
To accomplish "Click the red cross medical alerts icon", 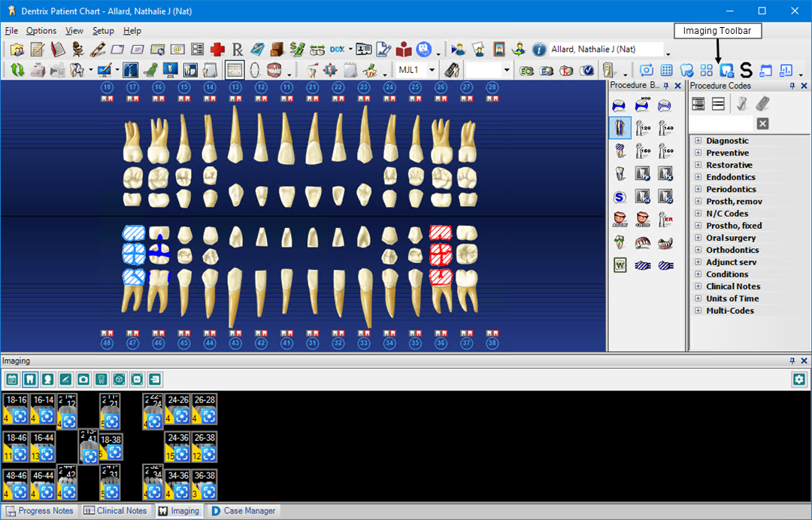I will pyautogui.click(x=217, y=50).
